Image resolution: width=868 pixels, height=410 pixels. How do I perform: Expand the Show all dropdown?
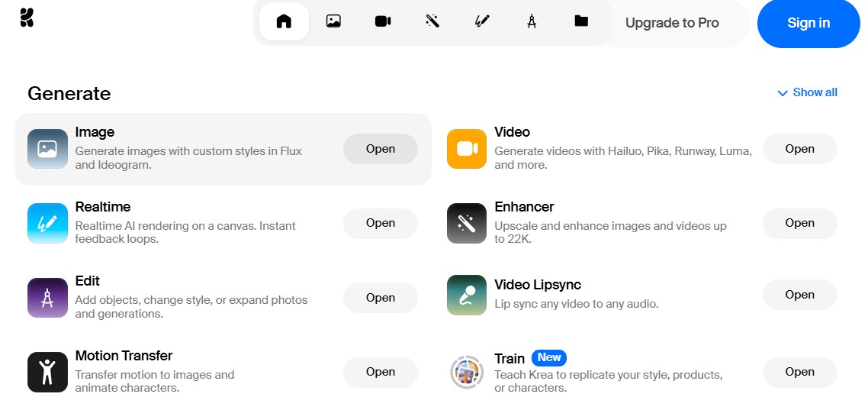807,92
